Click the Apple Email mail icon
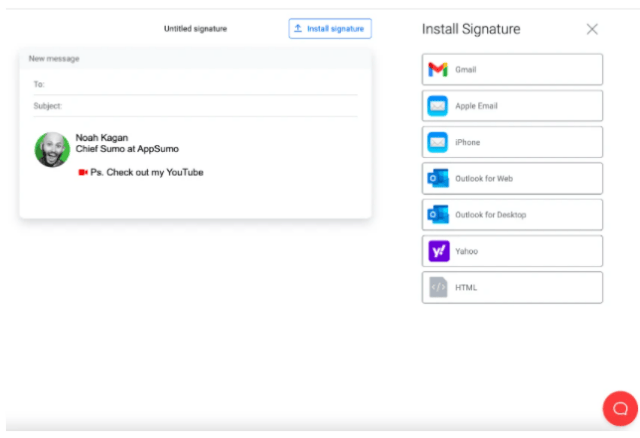The width and height of the screenshot is (640, 438). click(438, 106)
